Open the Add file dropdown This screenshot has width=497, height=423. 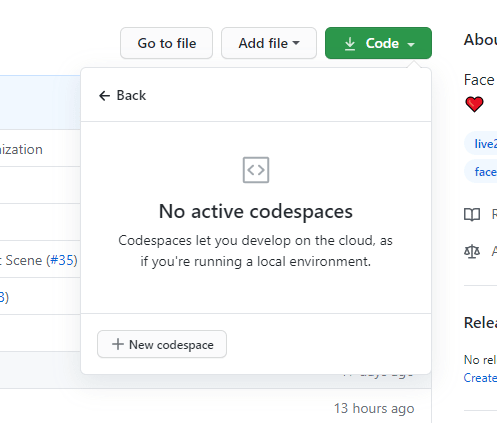(x=269, y=43)
